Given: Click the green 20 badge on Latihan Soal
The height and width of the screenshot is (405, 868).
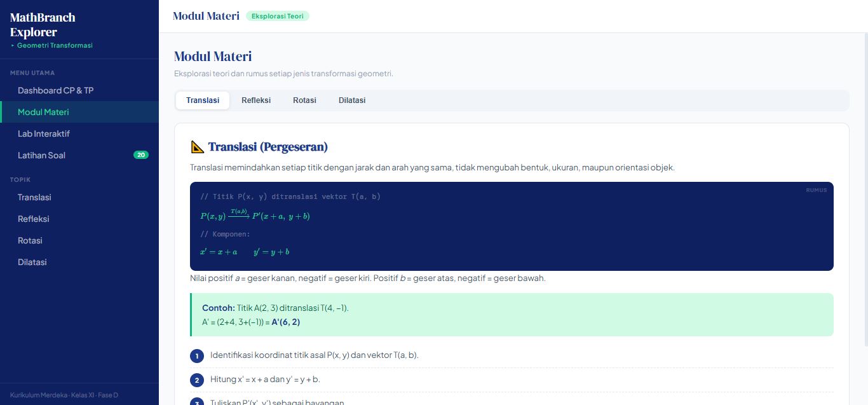Looking at the screenshot, I should click(x=141, y=155).
